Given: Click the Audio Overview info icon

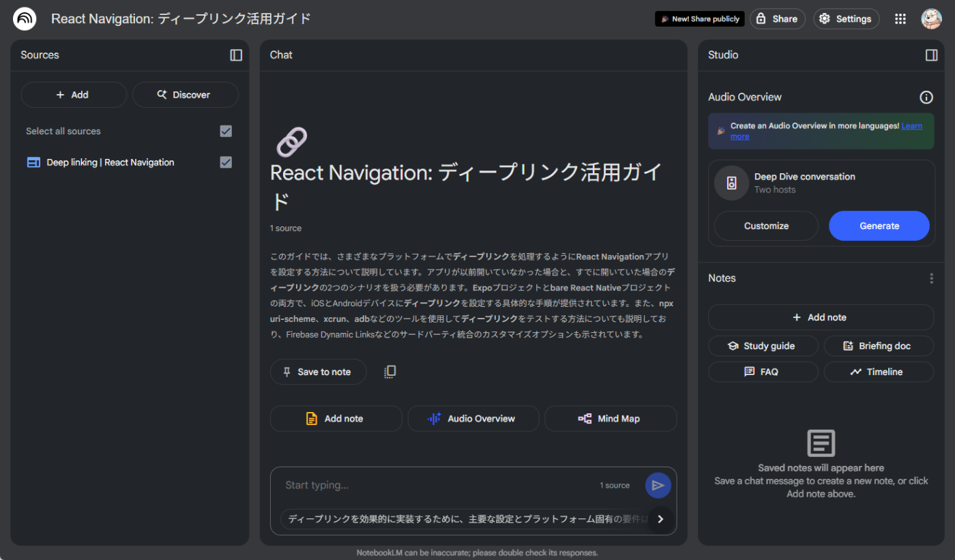Looking at the screenshot, I should [x=926, y=98].
